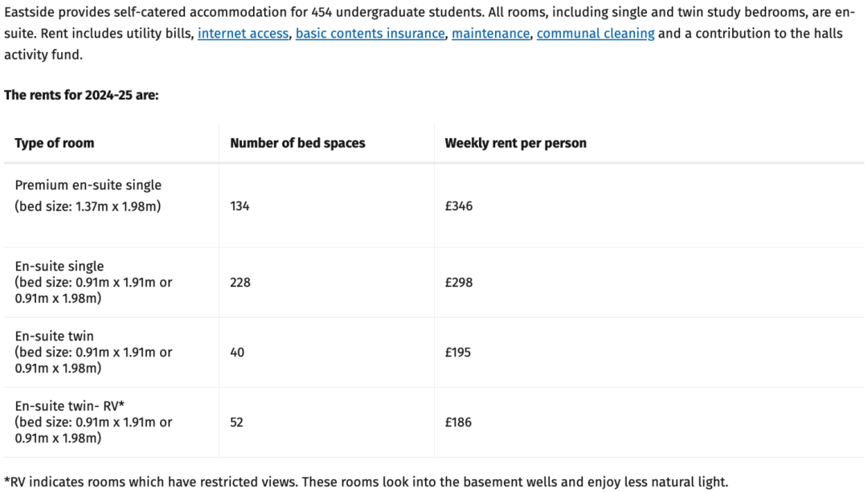The image size is (868, 493).
Task: Open the internet access link
Action: click(243, 34)
